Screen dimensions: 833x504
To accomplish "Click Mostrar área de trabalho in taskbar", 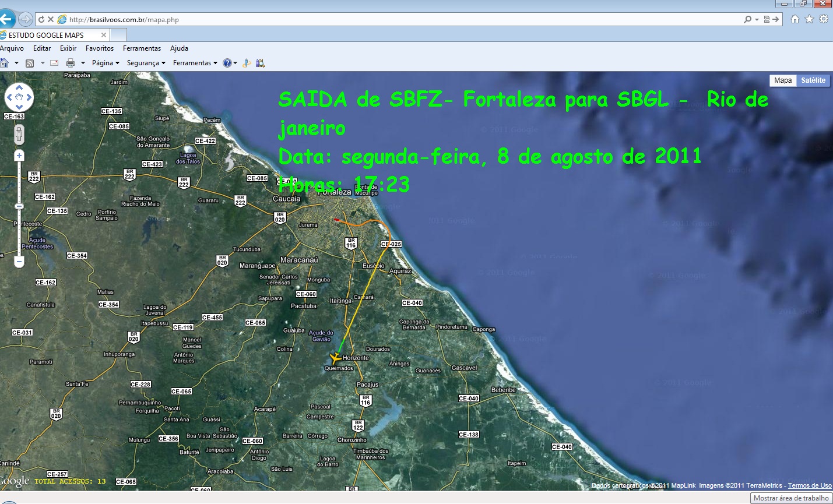I will (790, 498).
